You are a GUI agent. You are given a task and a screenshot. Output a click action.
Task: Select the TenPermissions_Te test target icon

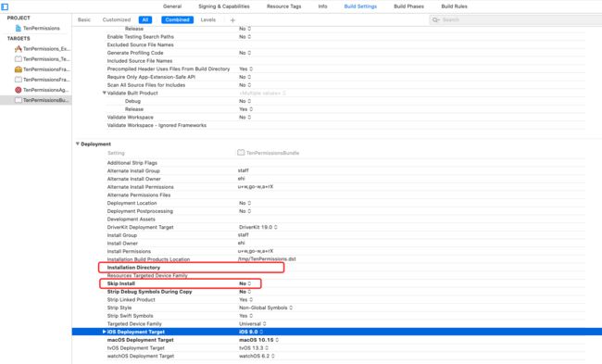tap(18, 59)
